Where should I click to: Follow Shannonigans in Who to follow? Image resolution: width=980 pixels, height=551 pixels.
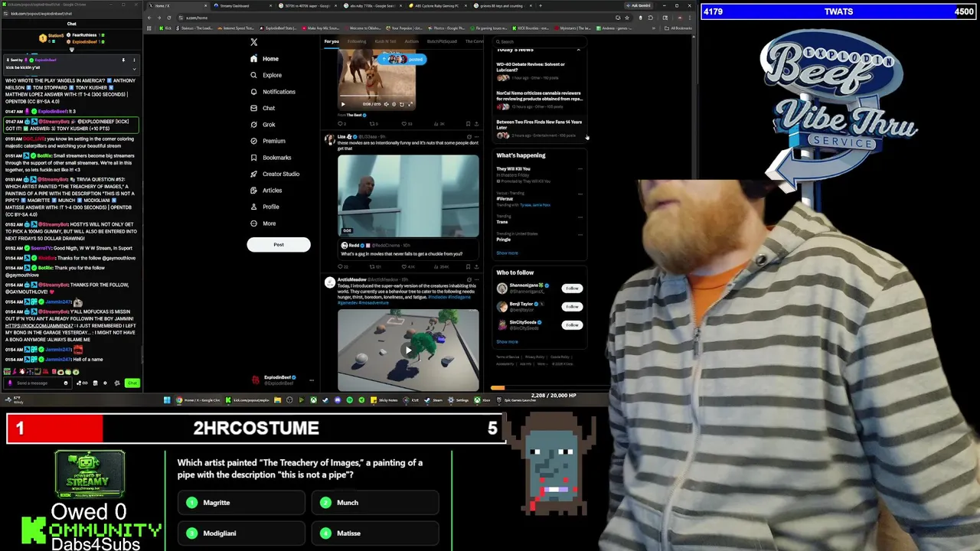click(x=572, y=289)
